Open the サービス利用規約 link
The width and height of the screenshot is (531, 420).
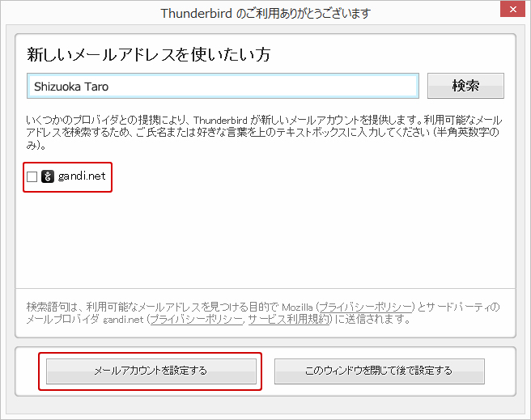[x=289, y=319]
